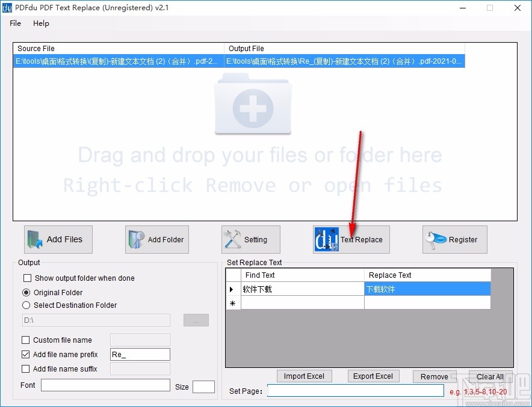Enable Custom file name option

(x=26, y=340)
